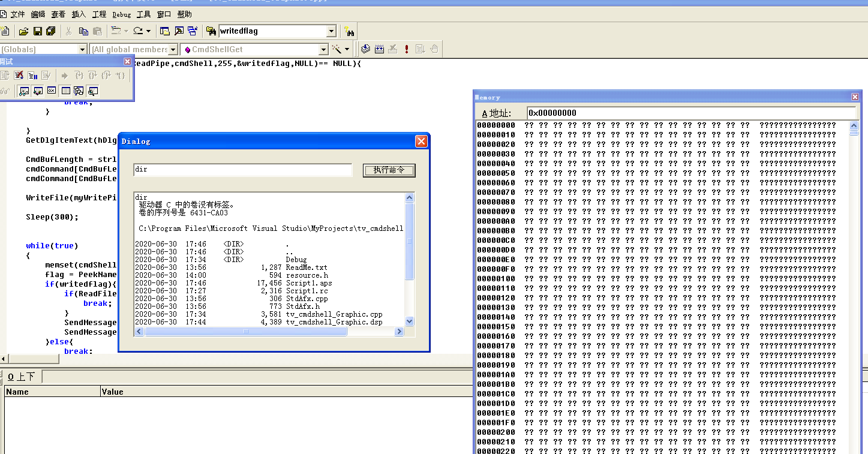Viewport: 868px width, 454px height.
Task: Toggle the Watch window button
Action: point(24,91)
